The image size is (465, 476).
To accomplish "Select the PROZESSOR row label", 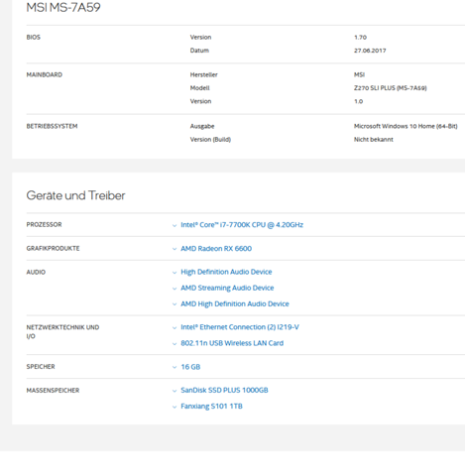I will (44, 225).
